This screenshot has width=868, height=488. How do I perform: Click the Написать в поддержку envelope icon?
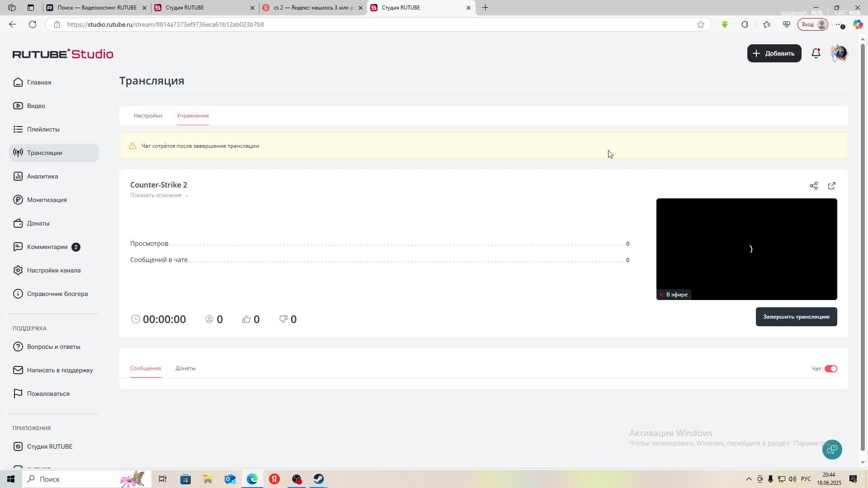pos(18,370)
